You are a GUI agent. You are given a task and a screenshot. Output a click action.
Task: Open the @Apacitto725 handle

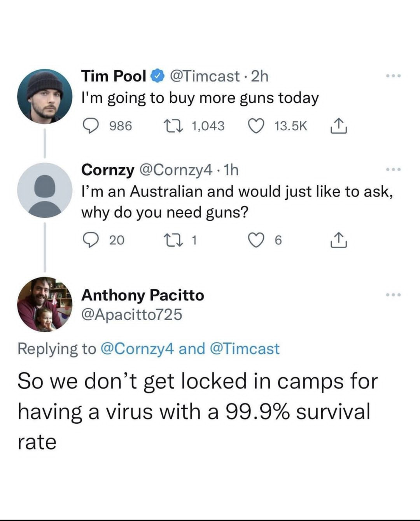131,315
